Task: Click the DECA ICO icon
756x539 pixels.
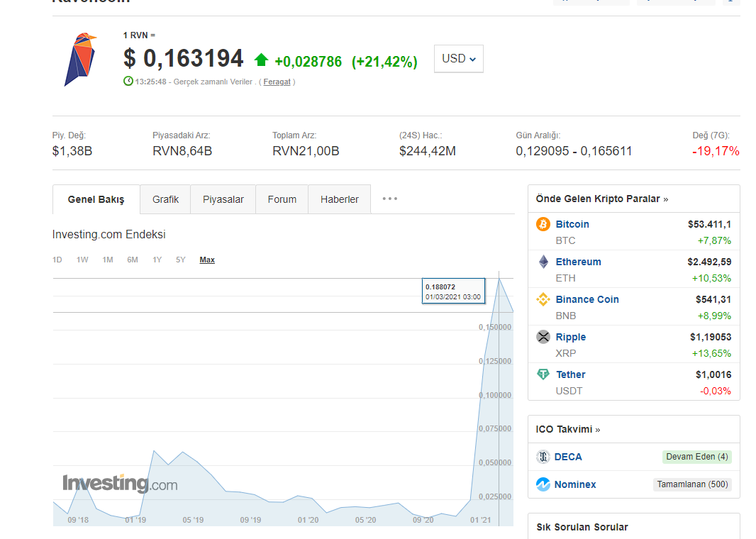Action: coord(543,457)
